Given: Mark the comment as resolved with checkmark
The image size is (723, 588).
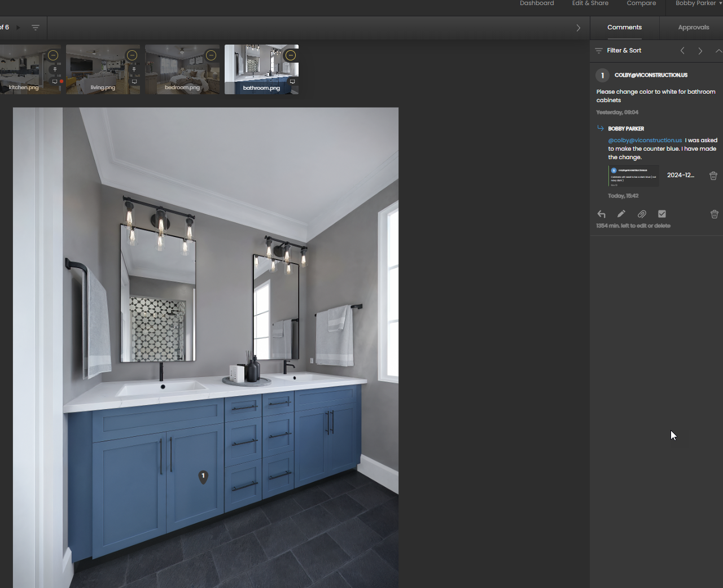Looking at the screenshot, I should click(662, 214).
